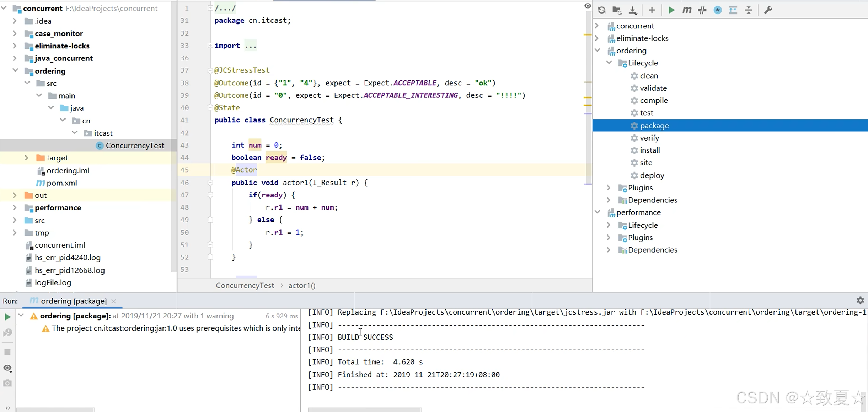
Task: Toggle eye view icon in Run sidebar
Action: coord(7,368)
